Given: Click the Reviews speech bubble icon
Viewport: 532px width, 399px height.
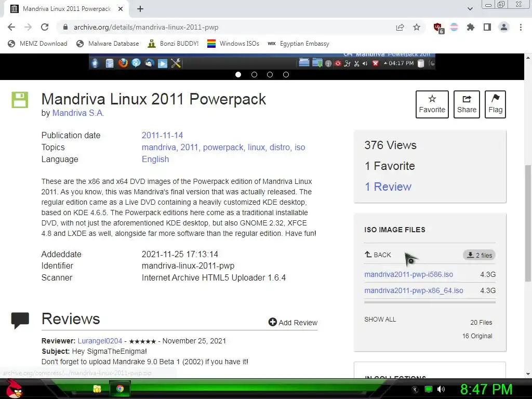Looking at the screenshot, I should (x=20, y=321).
